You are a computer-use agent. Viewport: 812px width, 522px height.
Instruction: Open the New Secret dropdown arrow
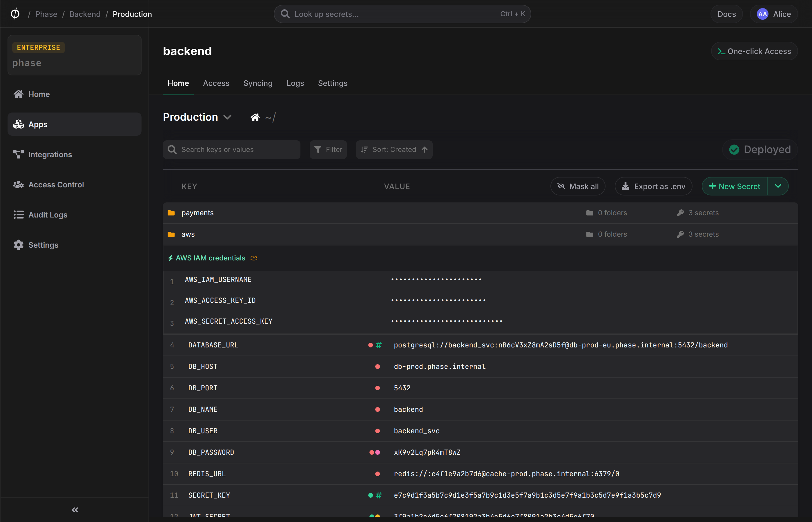[778, 186]
